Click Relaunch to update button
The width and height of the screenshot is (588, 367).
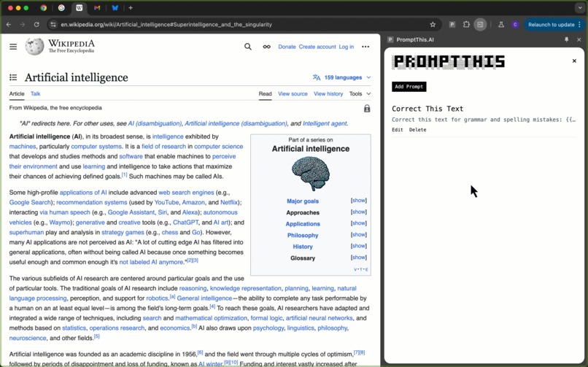click(x=554, y=24)
